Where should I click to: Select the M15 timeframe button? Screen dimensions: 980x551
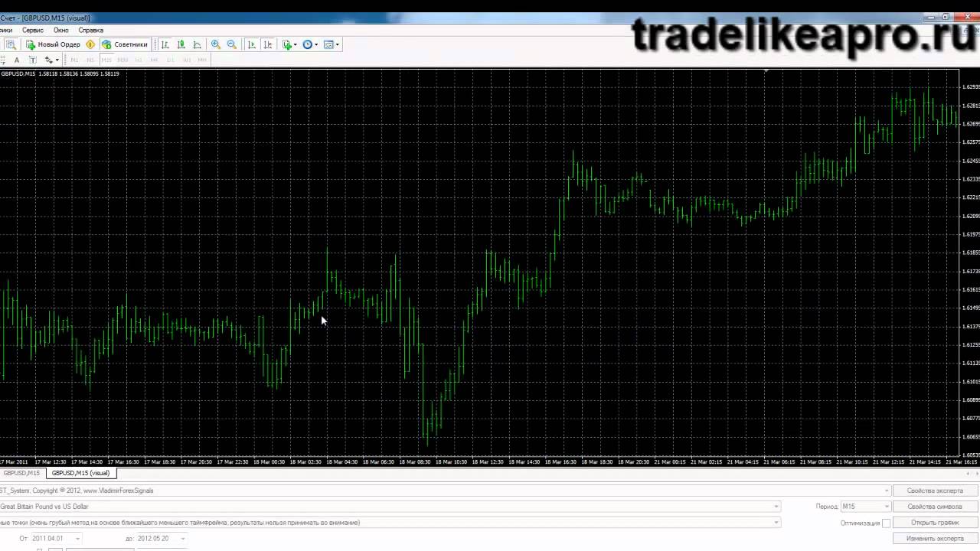coord(106,60)
